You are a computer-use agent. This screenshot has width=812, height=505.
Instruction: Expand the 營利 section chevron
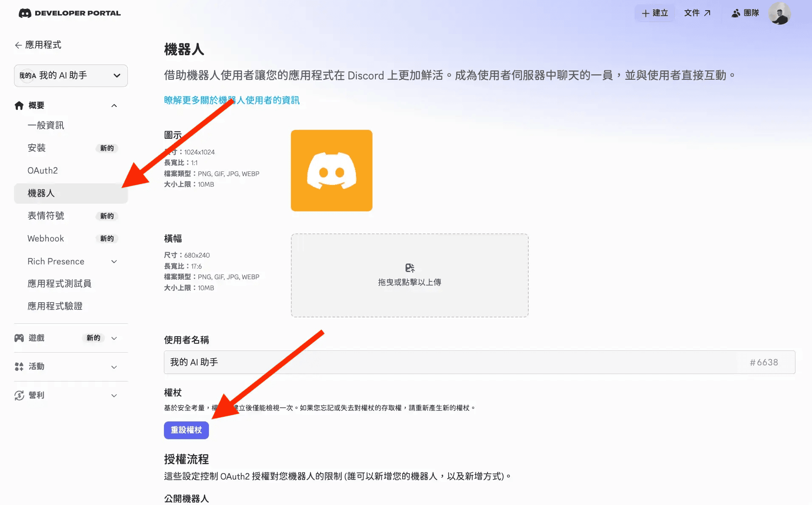[114, 396]
